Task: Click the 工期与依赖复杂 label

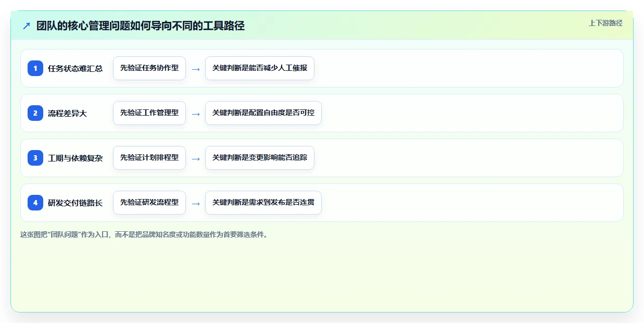Action: (x=75, y=158)
